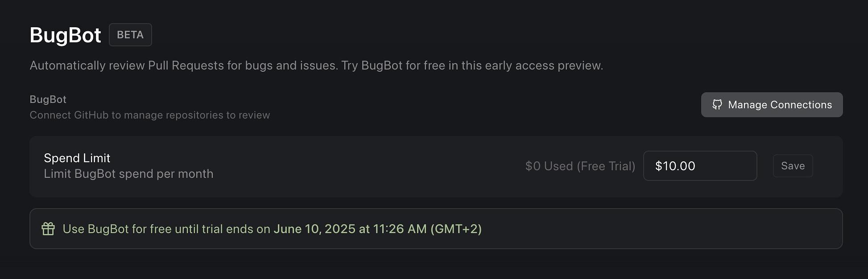The height and width of the screenshot is (279, 868).
Task: Click 'Manage Connections' button label text
Action: coord(780,105)
